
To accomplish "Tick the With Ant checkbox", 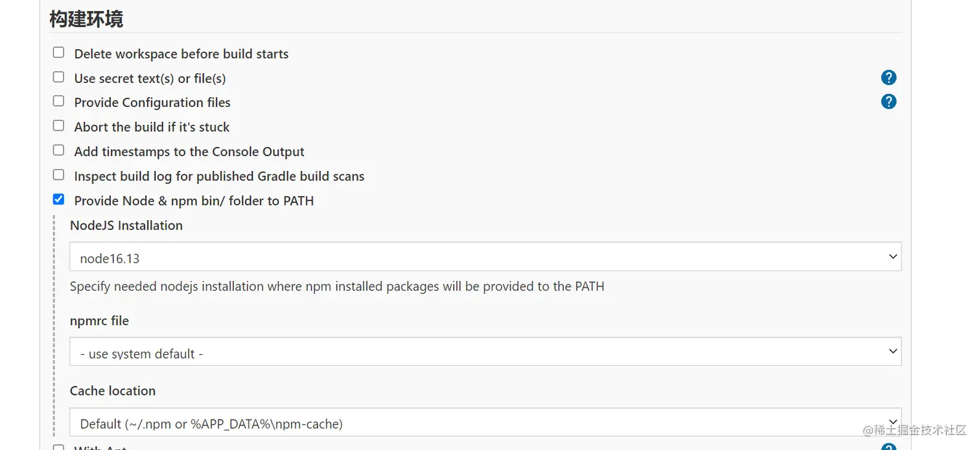I will click(x=59, y=447).
